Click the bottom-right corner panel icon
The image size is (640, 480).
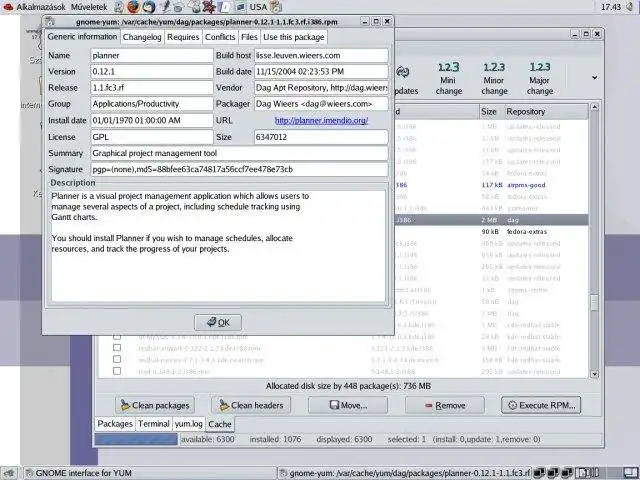click(631, 473)
